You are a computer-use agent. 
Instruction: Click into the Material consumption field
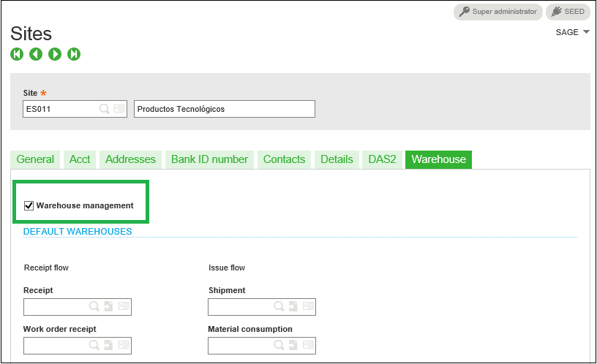click(x=262, y=346)
